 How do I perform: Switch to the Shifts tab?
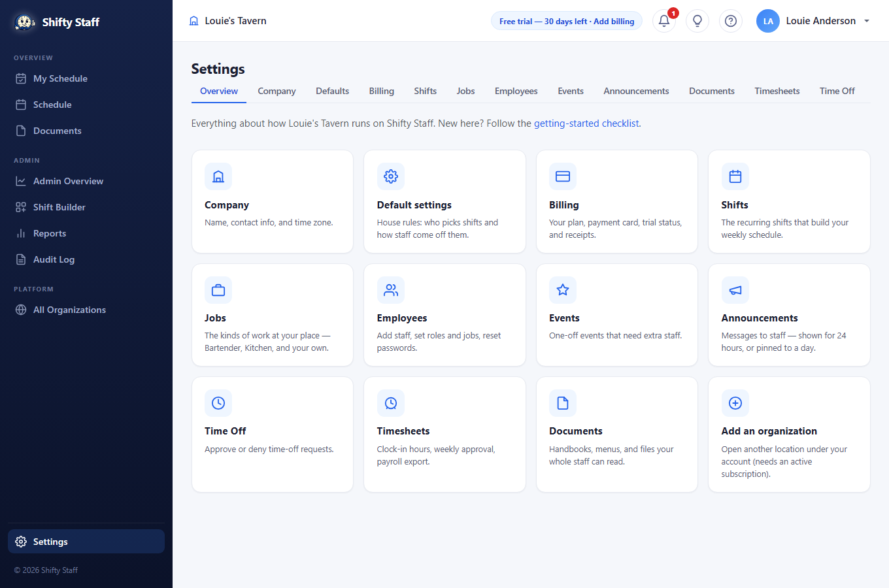tap(426, 91)
